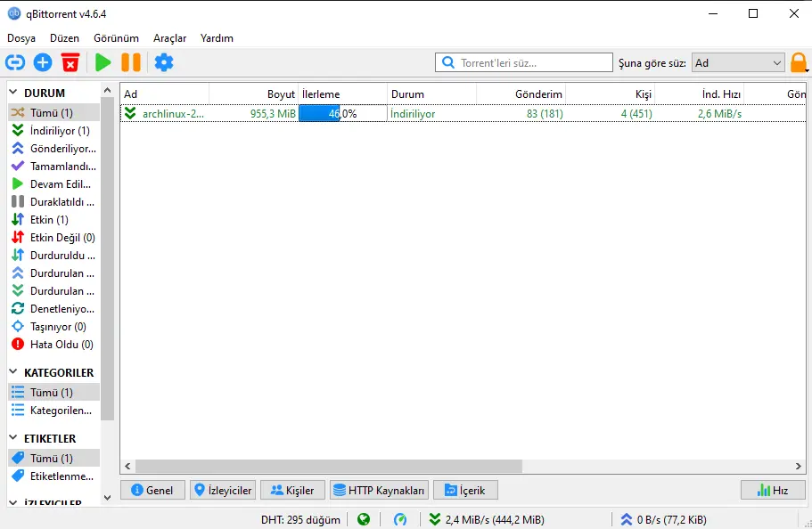Sort by the İlerleme column header
Viewport: 812px width, 529px height.
point(343,94)
